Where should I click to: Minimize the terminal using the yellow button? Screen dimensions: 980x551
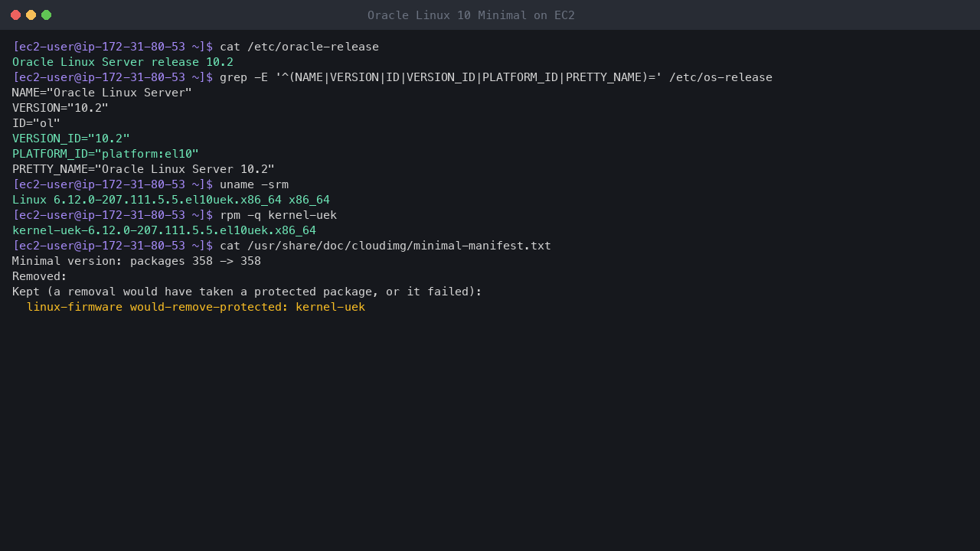click(31, 15)
